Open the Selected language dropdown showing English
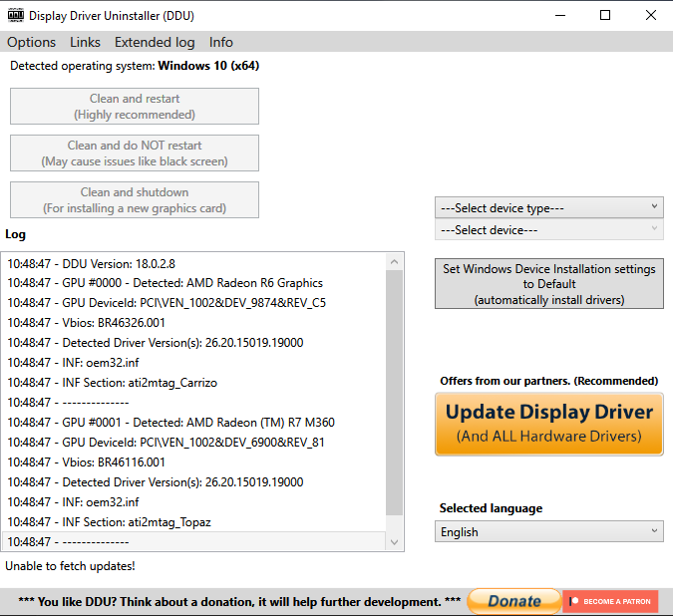The width and height of the screenshot is (673, 616). pos(549,532)
